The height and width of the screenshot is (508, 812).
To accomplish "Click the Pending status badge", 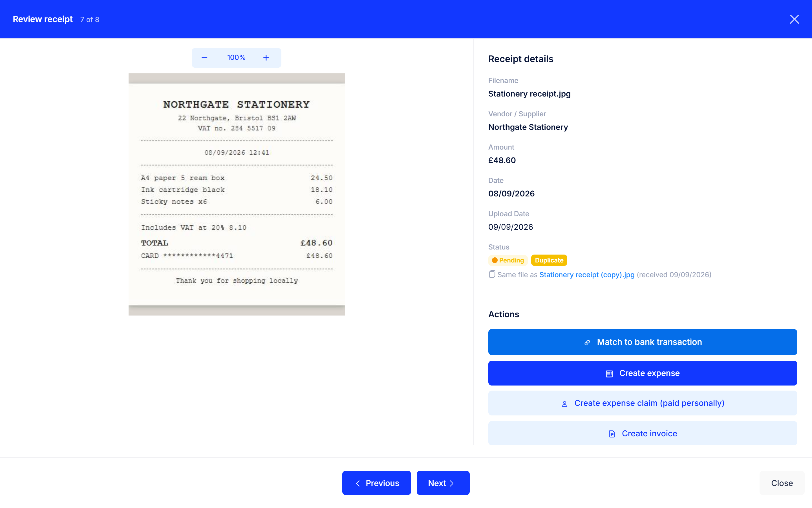I will [508, 260].
